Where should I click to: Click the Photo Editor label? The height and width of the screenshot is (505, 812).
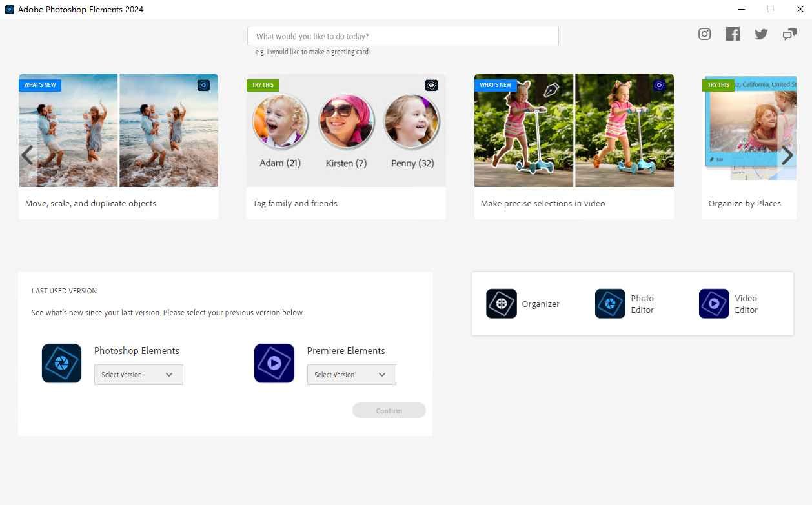pyautogui.click(x=642, y=304)
